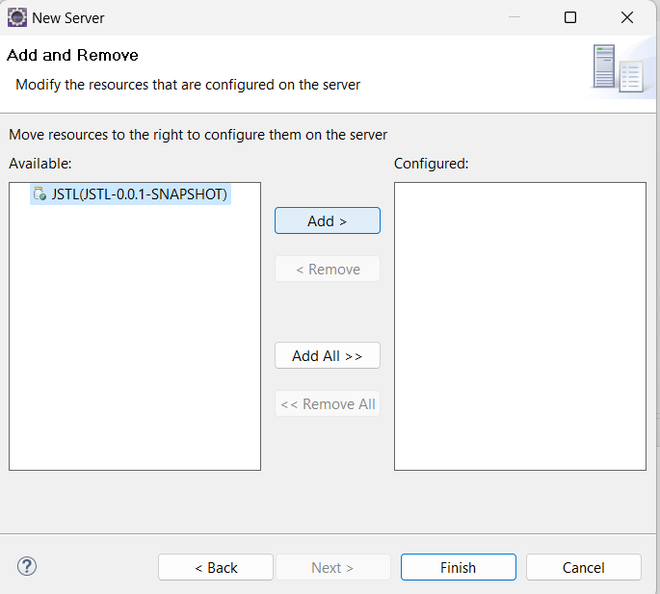Move all resources with Add All >>

coord(327,356)
